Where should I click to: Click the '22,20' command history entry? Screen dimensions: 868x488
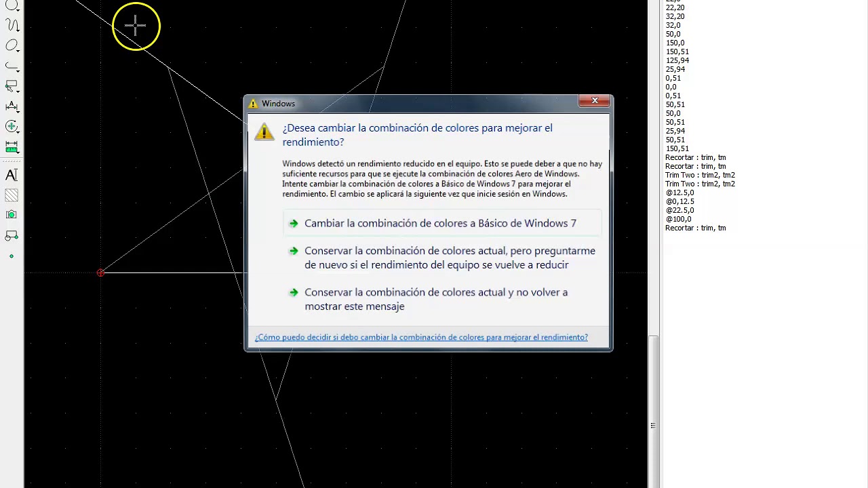[675, 7]
